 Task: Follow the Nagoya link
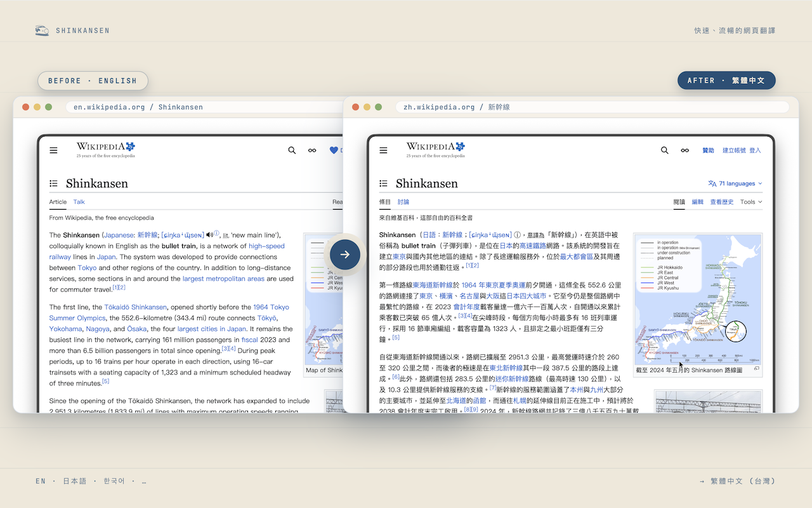point(97,329)
